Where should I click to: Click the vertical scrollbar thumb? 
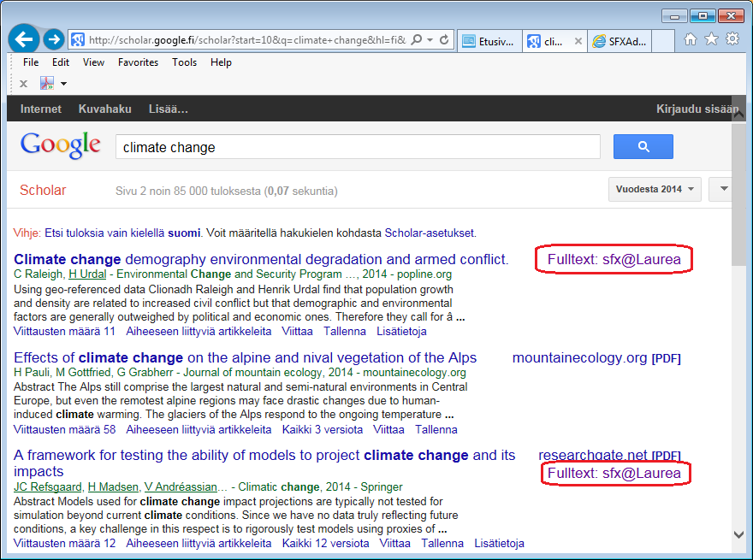click(x=739, y=194)
